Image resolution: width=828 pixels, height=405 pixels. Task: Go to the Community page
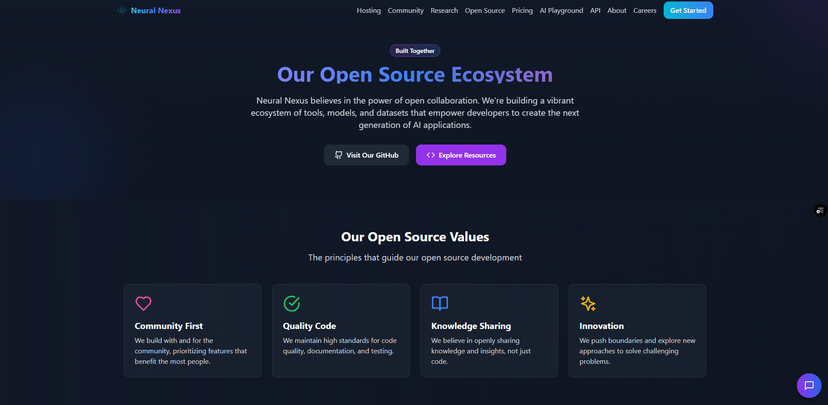406,11
